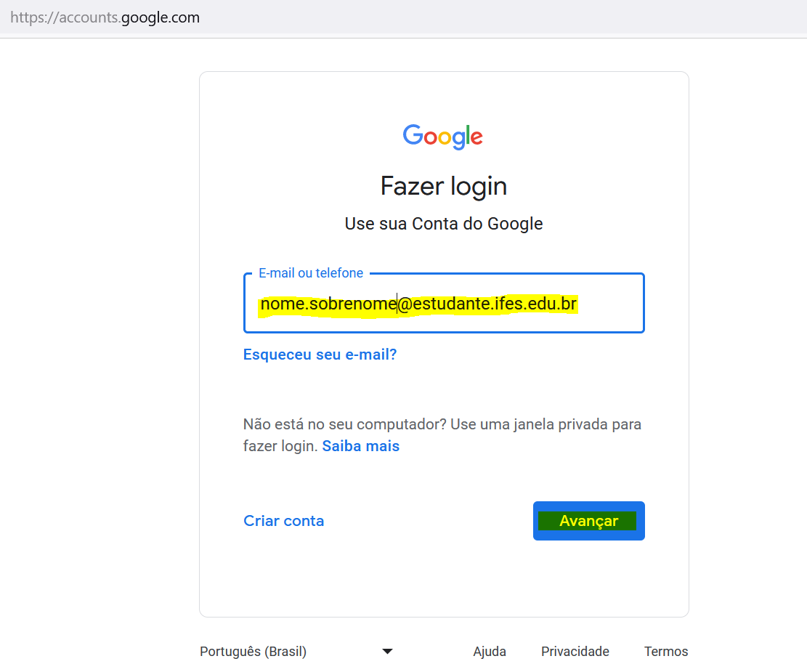Click empty space after the typed email address

point(610,304)
